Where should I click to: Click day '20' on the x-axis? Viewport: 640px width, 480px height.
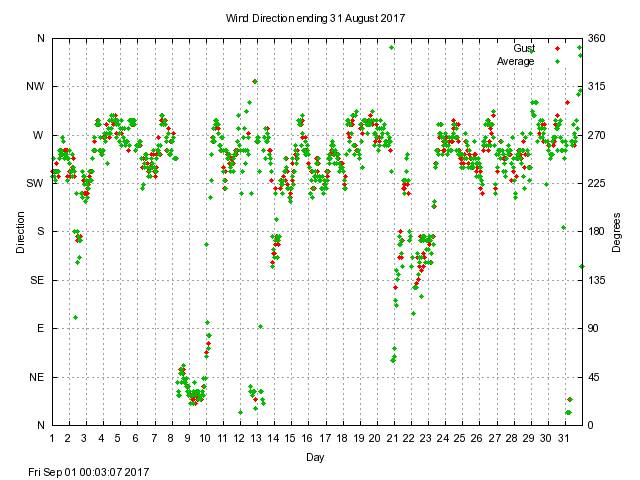pos(374,438)
